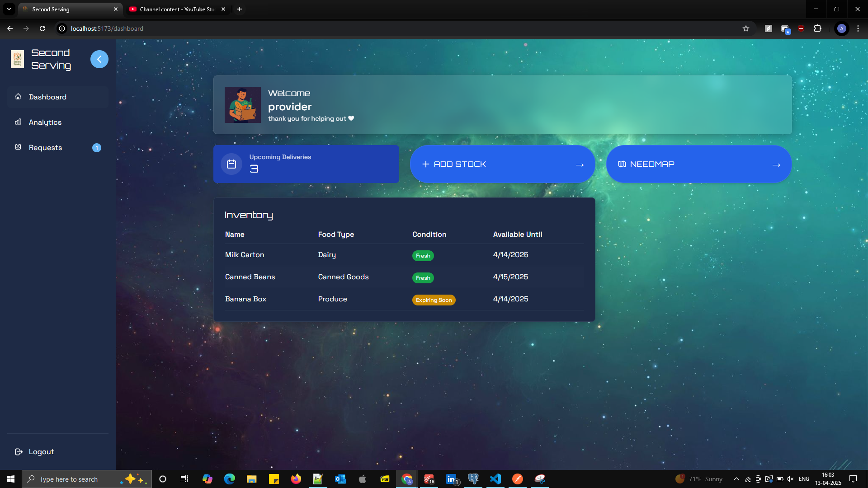Click the Upcoming Deliveries calendar icon
Image resolution: width=868 pixels, height=488 pixels.
pyautogui.click(x=231, y=164)
